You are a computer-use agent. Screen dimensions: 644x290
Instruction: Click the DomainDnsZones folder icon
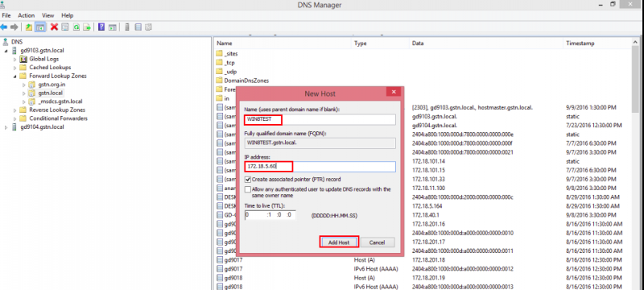pyautogui.click(x=220, y=81)
